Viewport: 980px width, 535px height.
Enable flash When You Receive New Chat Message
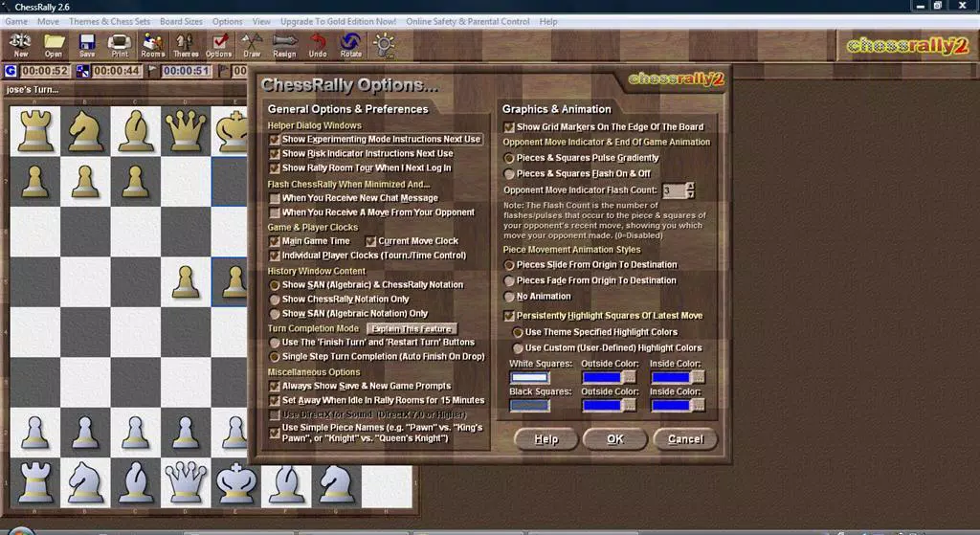[x=275, y=198]
